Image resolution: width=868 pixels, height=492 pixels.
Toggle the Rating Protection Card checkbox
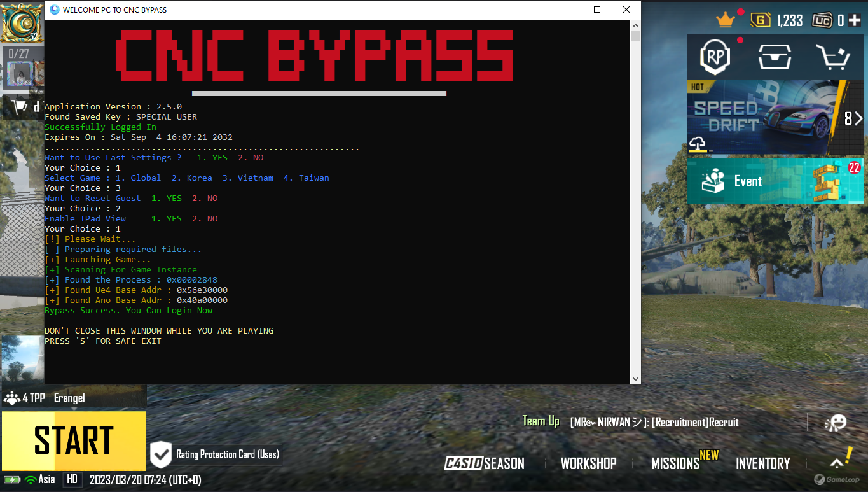pyautogui.click(x=161, y=454)
